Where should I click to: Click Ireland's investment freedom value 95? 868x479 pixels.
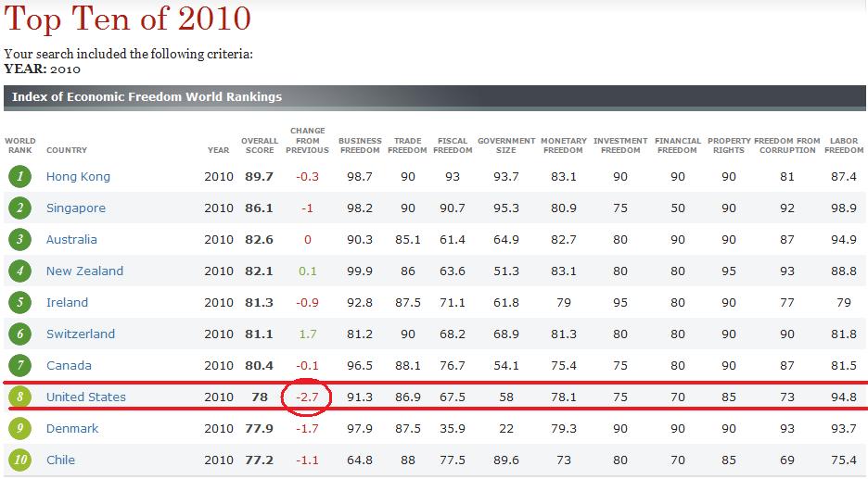(x=620, y=303)
